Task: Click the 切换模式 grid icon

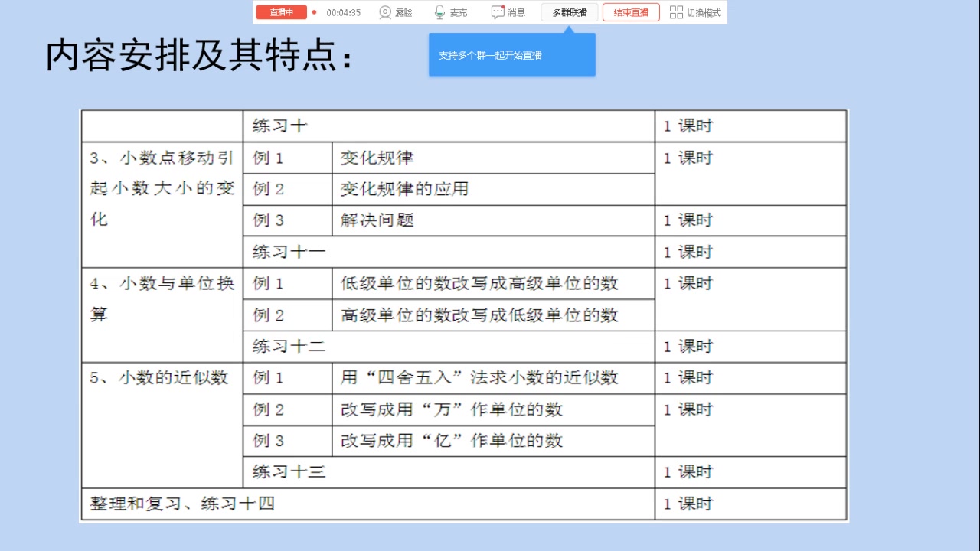Action: (x=676, y=12)
